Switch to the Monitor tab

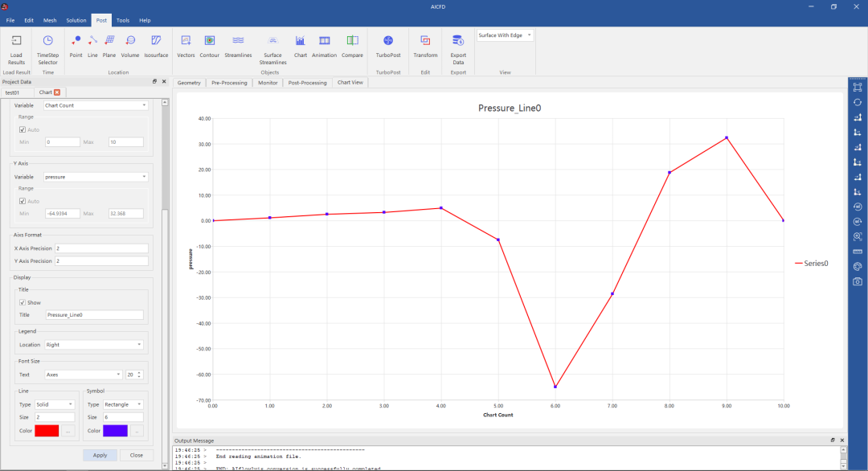(268, 83)
